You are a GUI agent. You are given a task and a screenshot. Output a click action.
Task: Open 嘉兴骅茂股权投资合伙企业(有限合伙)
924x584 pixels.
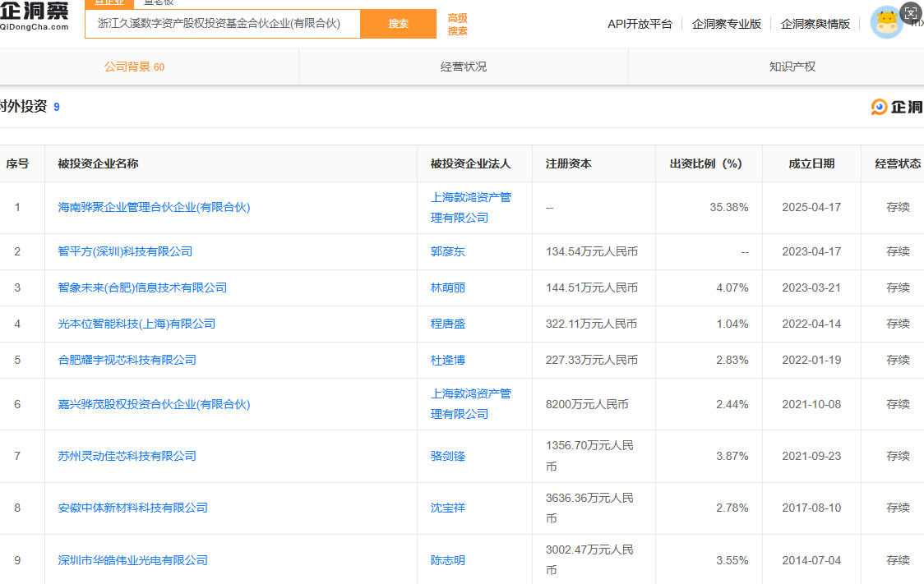tap(154, 404)
